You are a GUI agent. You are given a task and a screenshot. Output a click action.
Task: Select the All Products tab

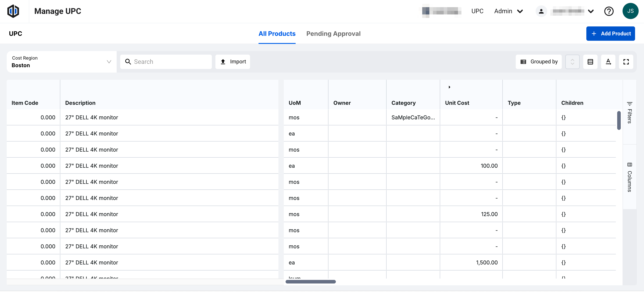coord(277,34)
